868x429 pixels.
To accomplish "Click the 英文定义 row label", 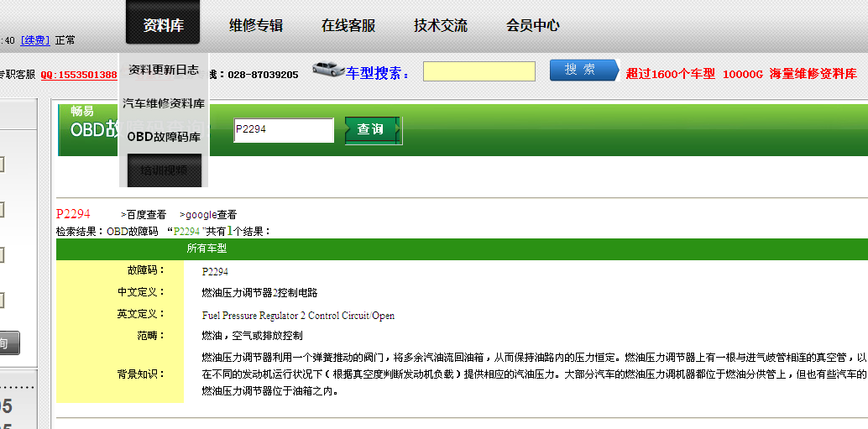I will [x=141, y=314].
